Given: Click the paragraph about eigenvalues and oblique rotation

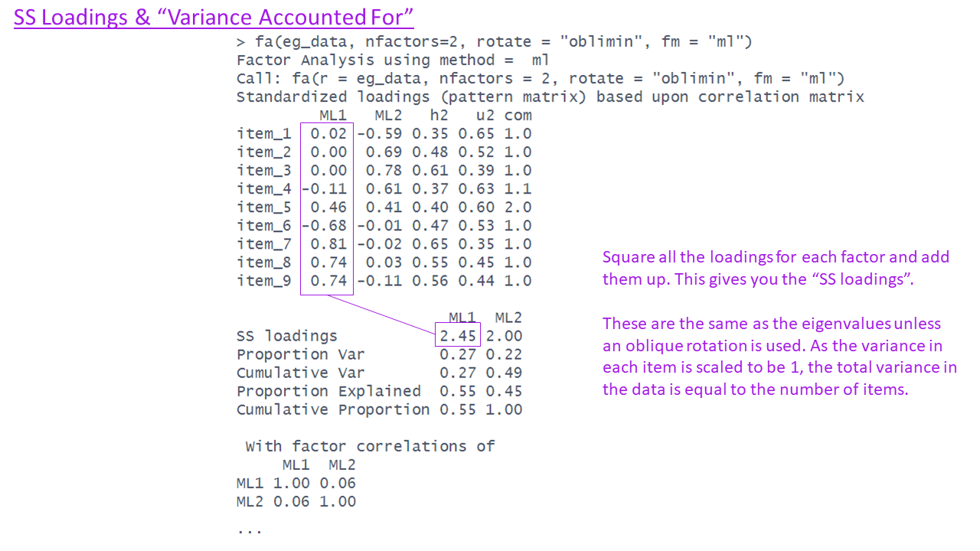Looking at the screenshot, I should (779, 356).
